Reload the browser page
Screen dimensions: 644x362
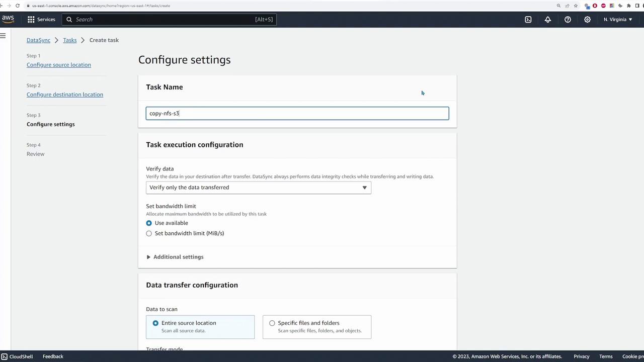click(x=18, y=6)
